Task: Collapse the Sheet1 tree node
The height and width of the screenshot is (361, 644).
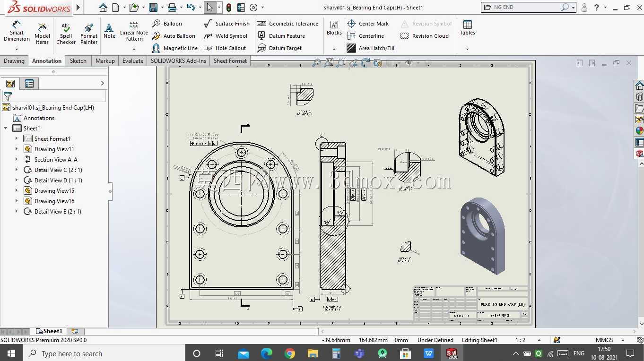Action: (6, 128)
